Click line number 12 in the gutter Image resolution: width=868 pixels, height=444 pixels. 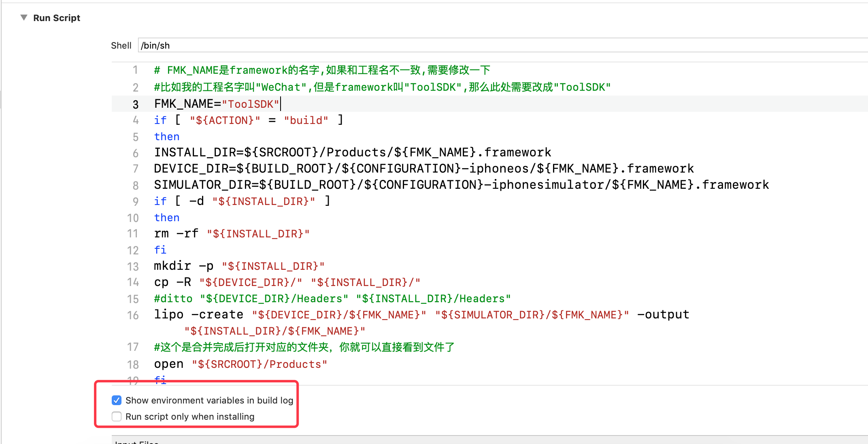[133, 250]
